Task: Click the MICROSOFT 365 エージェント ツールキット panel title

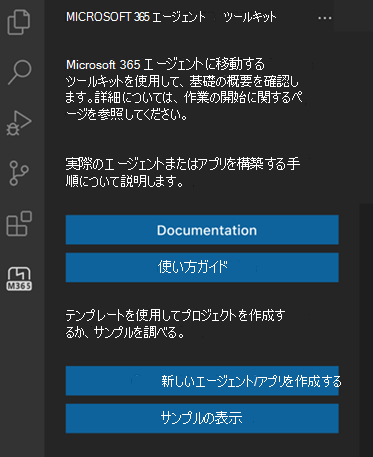Action: pyautogui.click(x=171, y=17)
